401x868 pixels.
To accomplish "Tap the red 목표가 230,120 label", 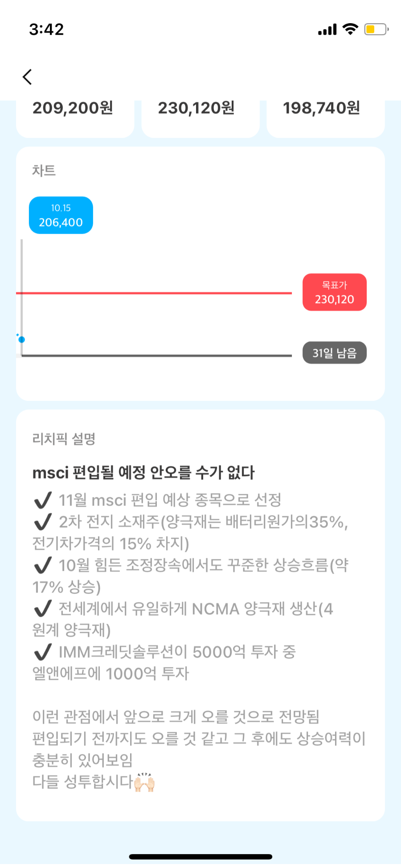I will click(335, 292).
